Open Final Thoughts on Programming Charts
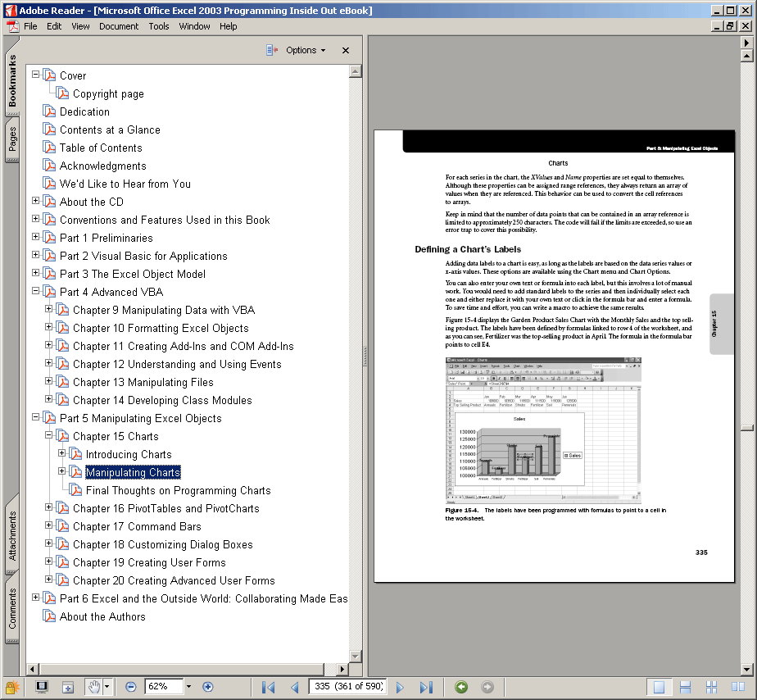The width and height of the screenshot is (757, 700). (x=178, y=490)
